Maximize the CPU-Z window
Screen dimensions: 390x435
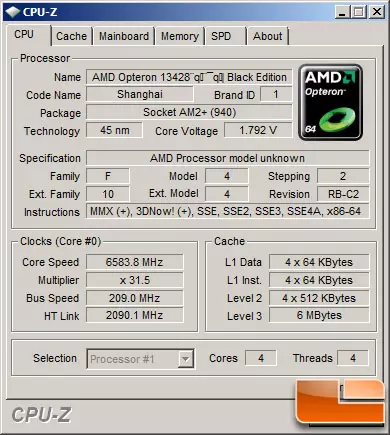point(359,12)
